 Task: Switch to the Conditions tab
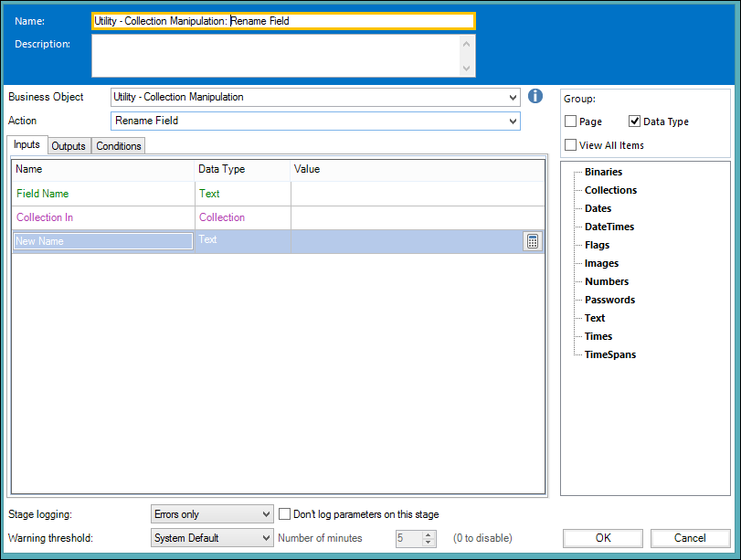click(x=119, y=146)
